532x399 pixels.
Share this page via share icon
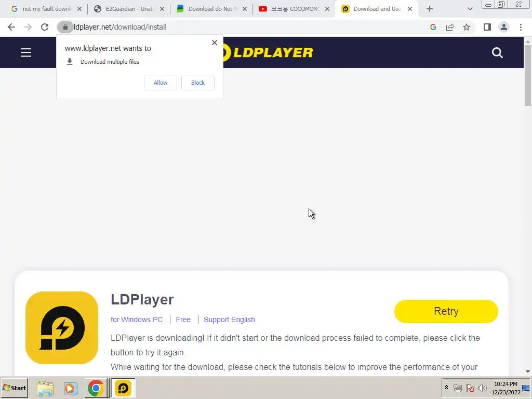[450, 27]
